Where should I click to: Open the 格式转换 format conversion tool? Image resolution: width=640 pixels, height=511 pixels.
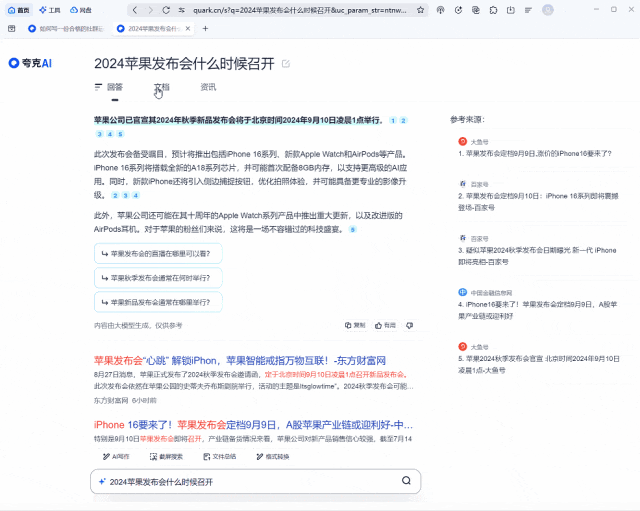273,456
